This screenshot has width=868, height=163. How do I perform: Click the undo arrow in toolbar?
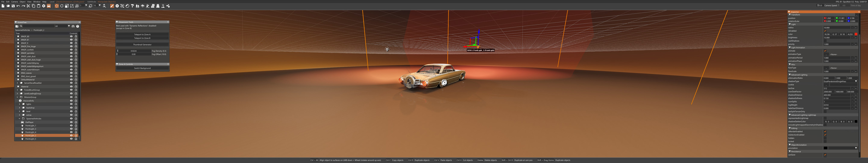click(18, 6)
